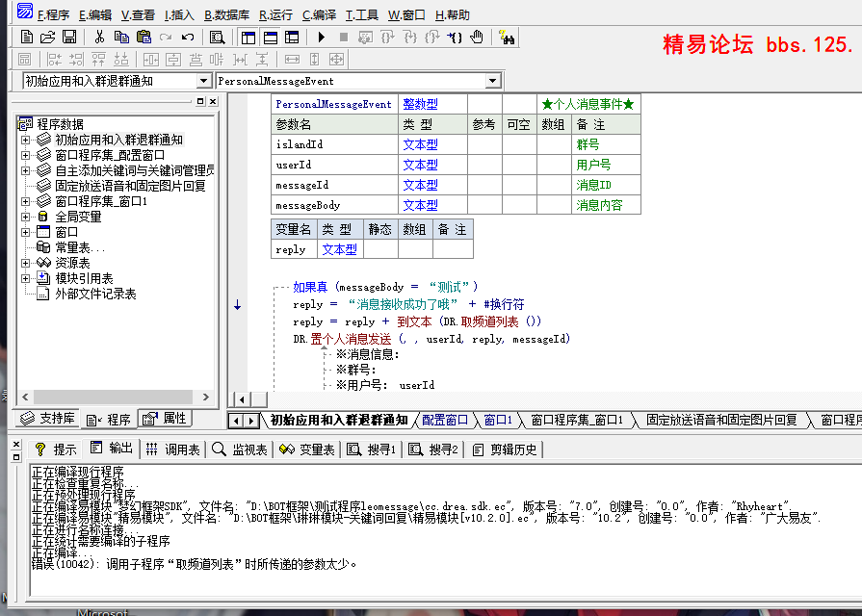Save the program with the floppy disk icon
The width and height of the screenshot is (862, 616).
[69, 38]
